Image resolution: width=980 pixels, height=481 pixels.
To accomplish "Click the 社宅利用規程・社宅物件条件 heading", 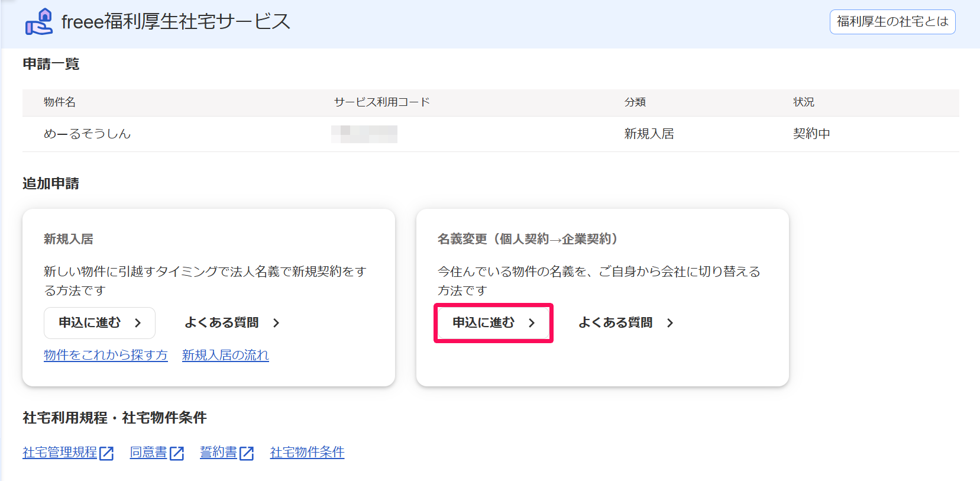I will click(115, 418).
